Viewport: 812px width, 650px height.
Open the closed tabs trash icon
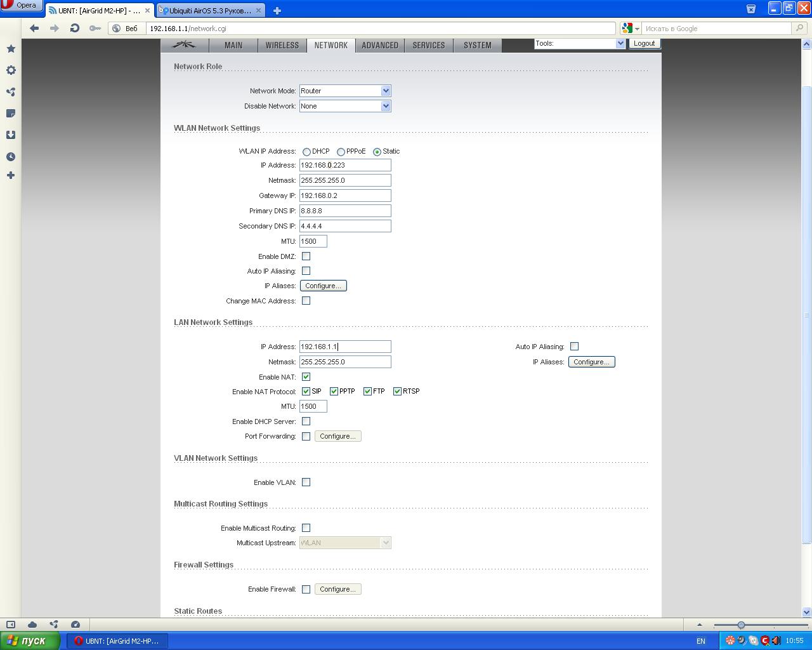pyautogui.click(x=751, y=9)
